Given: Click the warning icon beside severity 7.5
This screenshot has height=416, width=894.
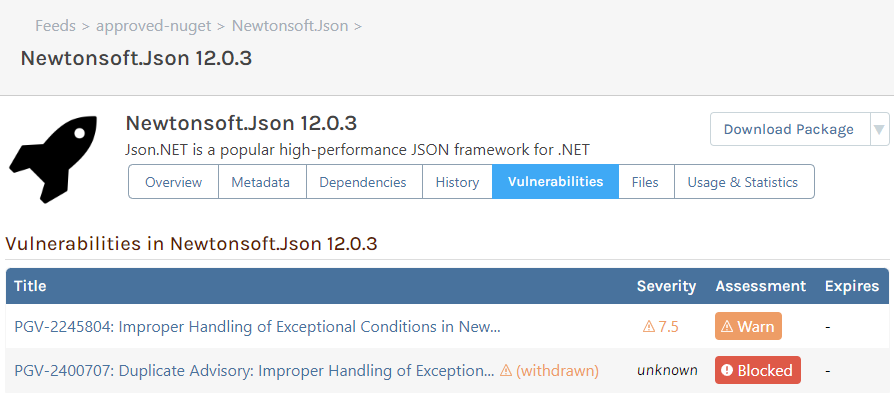Looking at the screenshot, I should [649, 327].
